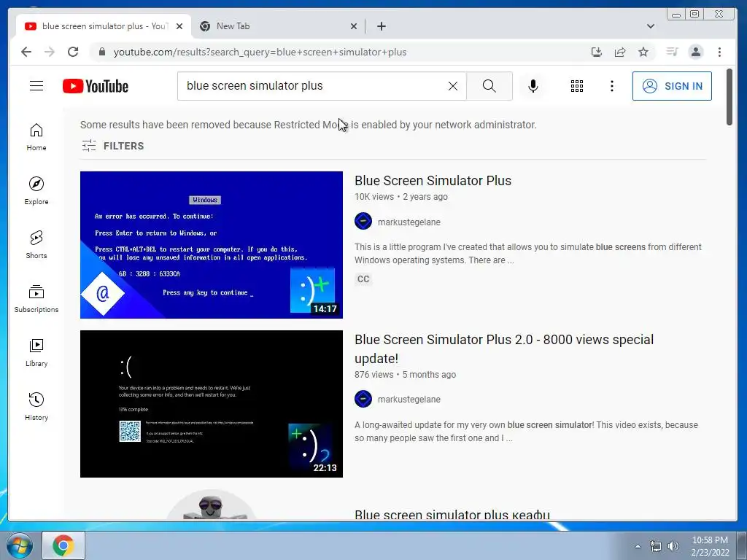Click the browser back arrow
This screenshot has width=747, height=560.
(x=26, y=52)
